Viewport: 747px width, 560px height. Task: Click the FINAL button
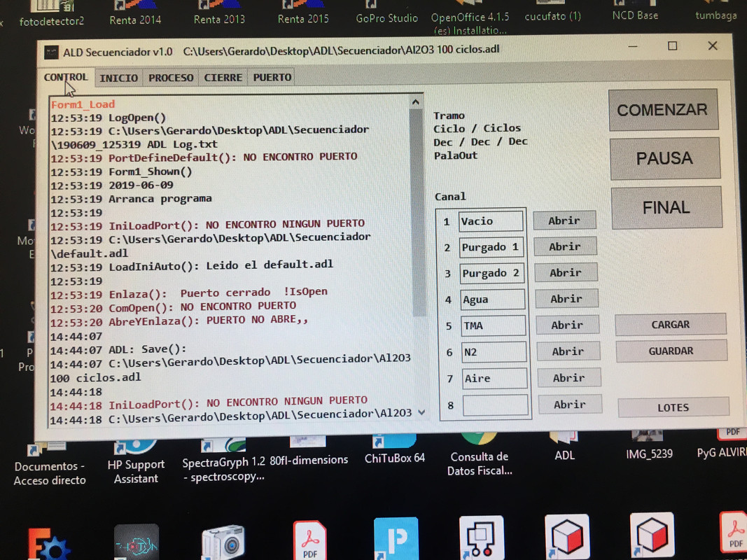666,208
